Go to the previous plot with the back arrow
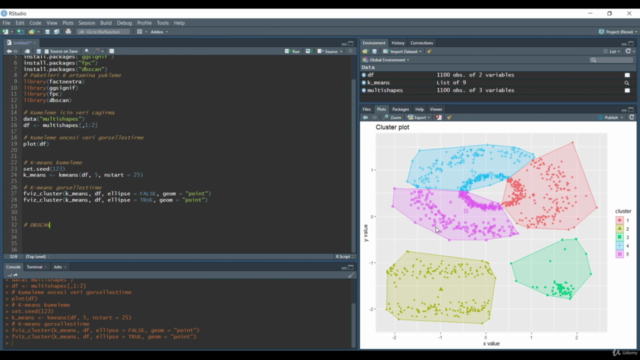 (x=365, y=118)
